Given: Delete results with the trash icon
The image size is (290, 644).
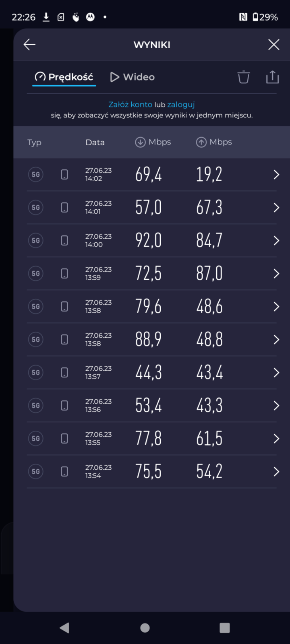Looking at the screenshot, I should coord(243,77).
